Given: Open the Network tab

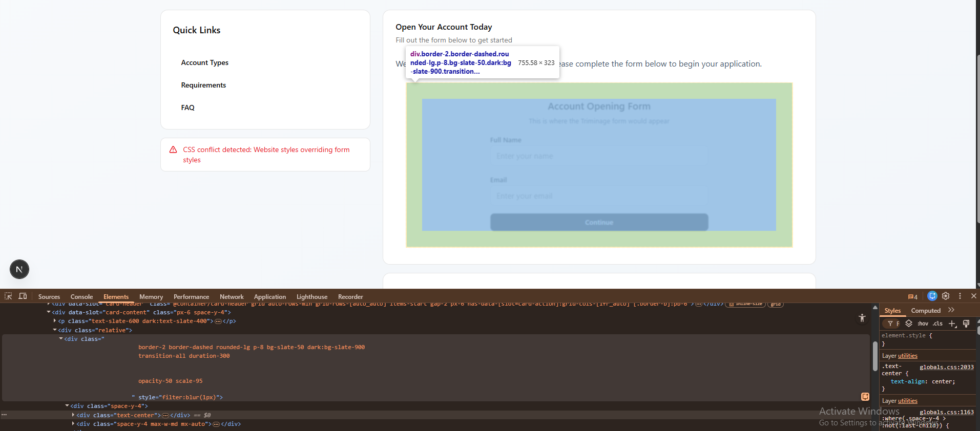Looking at the screenshot, I should point(232,297).
